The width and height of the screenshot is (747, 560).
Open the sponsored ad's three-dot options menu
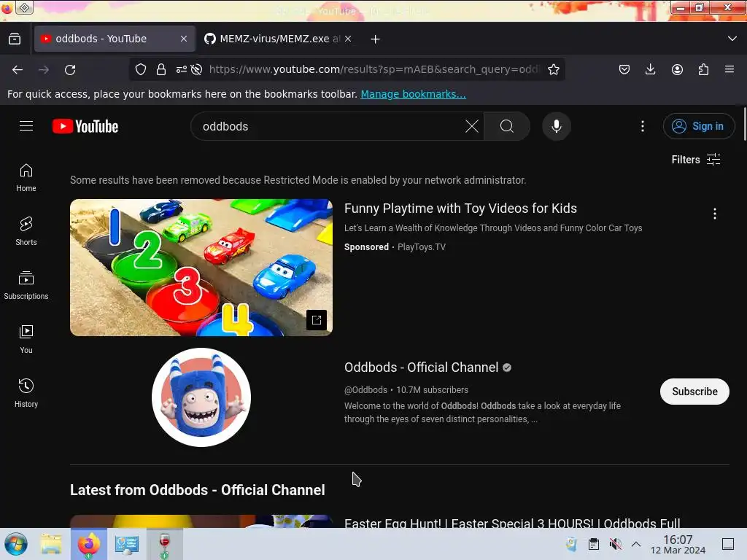click(715, 214)
